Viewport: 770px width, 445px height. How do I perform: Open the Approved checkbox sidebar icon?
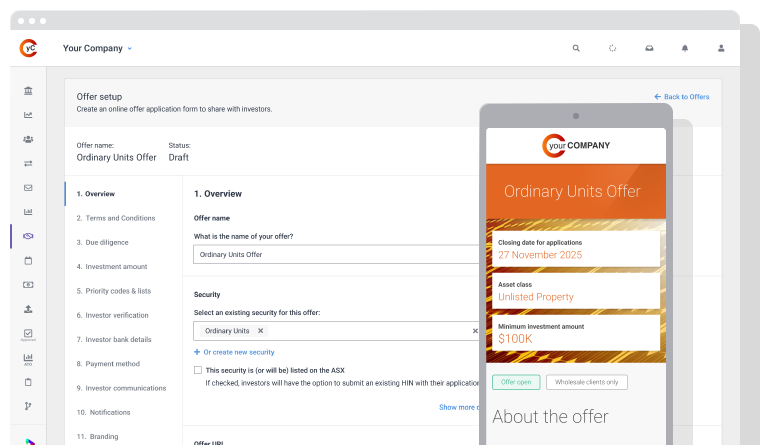28,334
